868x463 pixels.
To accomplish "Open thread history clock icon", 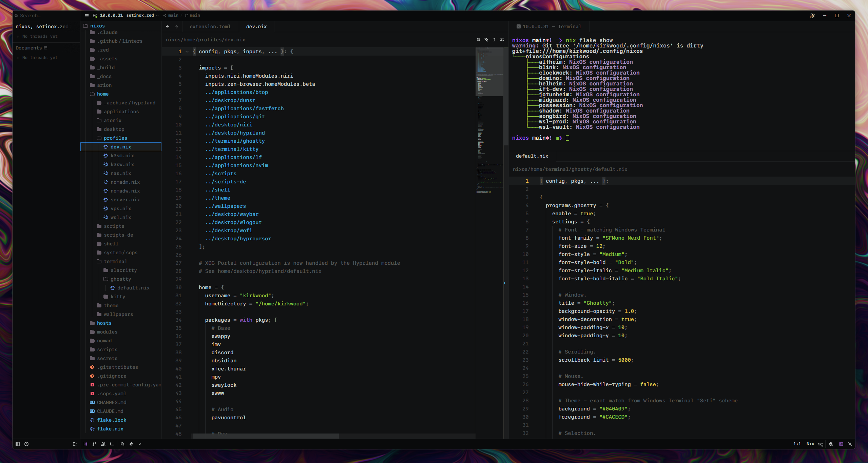I will pos(26,444).
